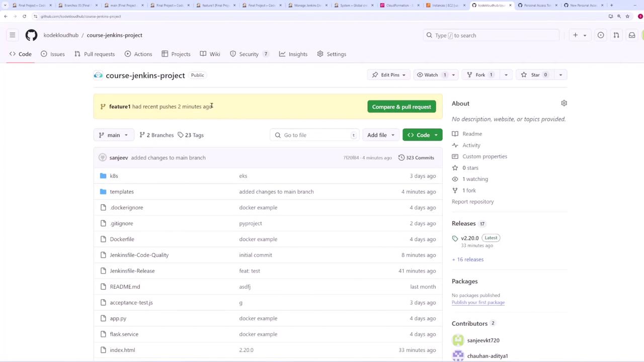Click the book icon beside Readme
The height and width of the screenshot is (362, 644).
pos(455,134)
